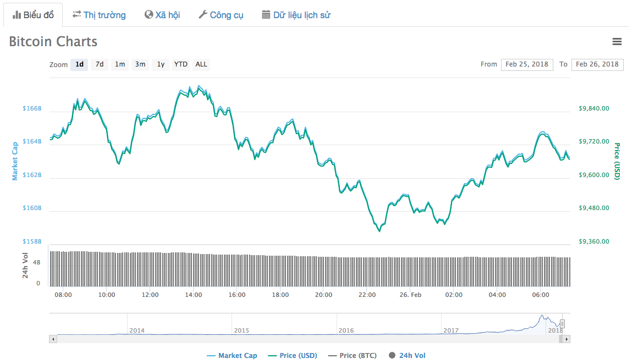Switch to the Thị trường tab

(x=100, y=15)
